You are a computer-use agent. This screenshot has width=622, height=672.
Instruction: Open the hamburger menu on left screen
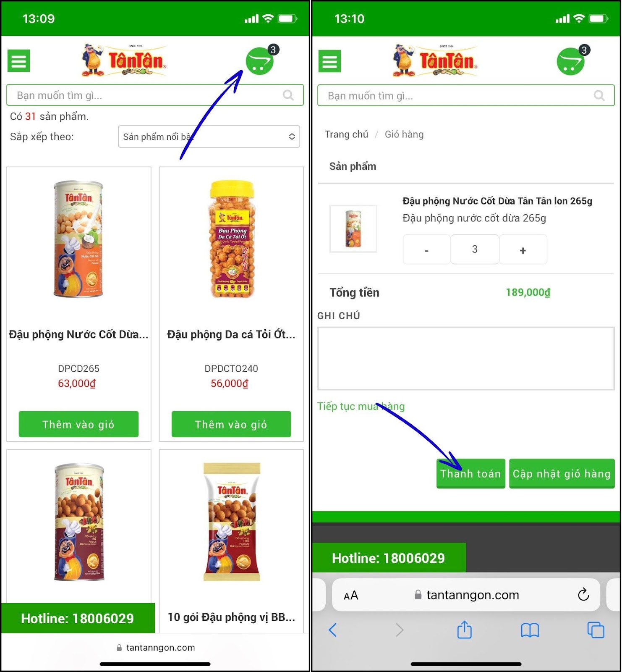tap(18, 61)
